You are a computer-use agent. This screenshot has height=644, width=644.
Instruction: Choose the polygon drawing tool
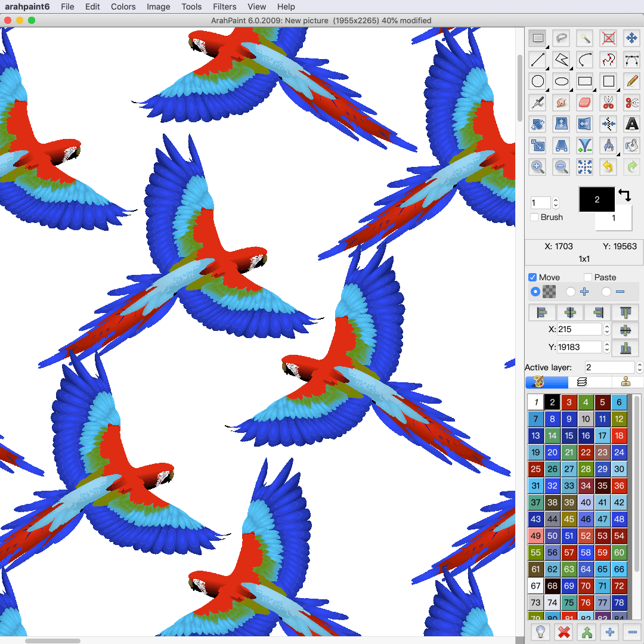click(x=562, y=60)
